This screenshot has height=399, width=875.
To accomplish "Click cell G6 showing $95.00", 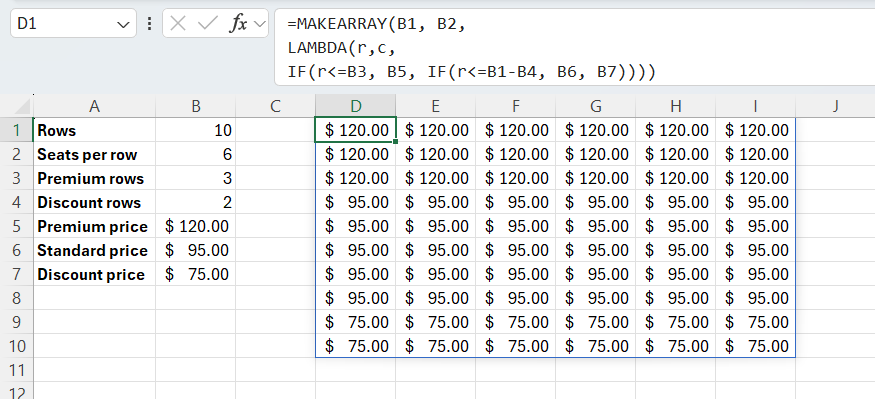I will [595, 250].
